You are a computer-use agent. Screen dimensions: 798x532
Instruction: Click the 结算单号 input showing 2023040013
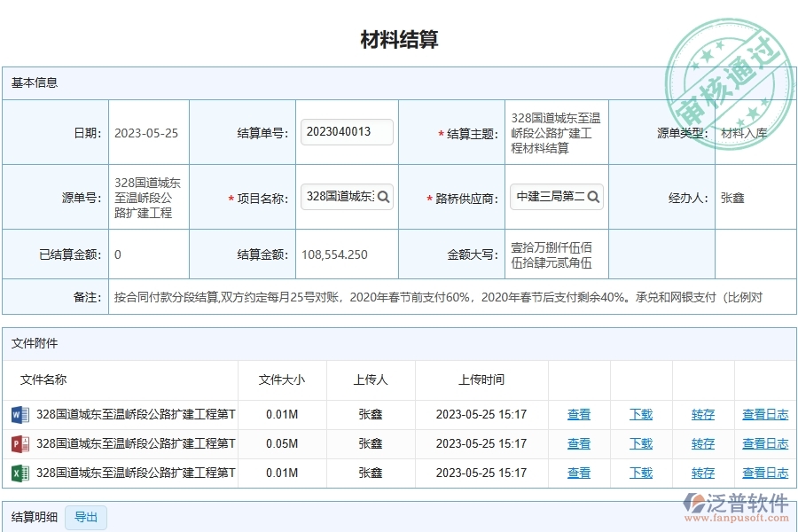point(345,131)
